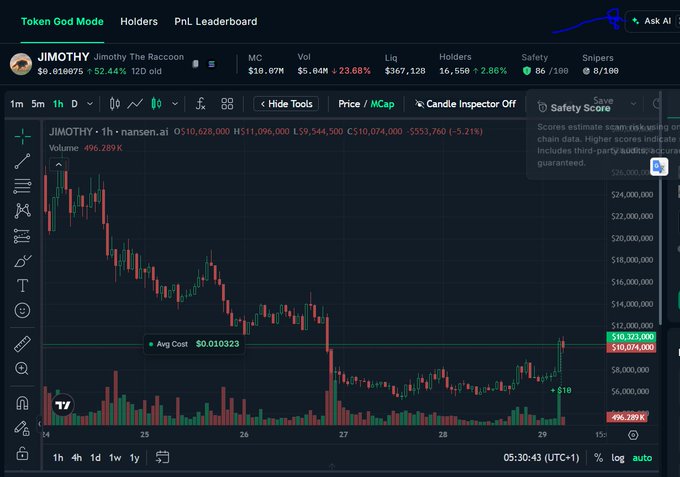Switch chart to MCap view

pos(382,104)
